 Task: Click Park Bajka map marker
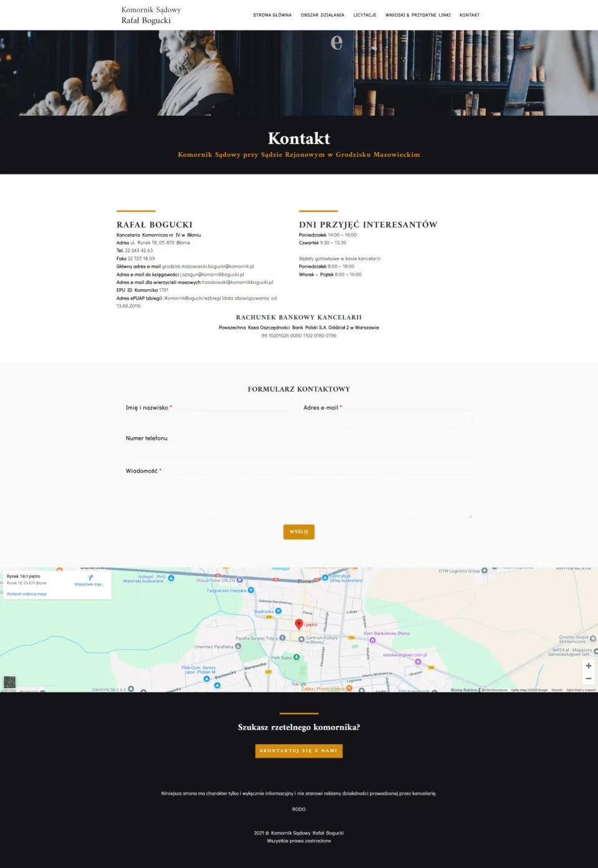coord(297,657)
